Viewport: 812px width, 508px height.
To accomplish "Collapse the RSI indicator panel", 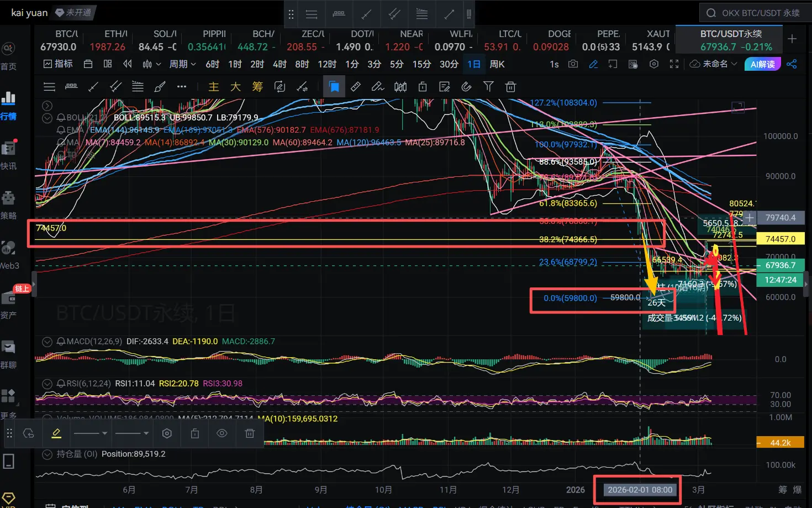I will click(47, 384).
